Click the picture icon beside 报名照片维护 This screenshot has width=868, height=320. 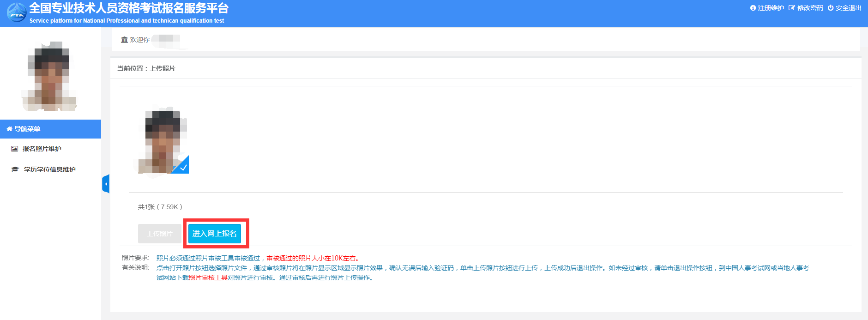[x=15, y=149]
